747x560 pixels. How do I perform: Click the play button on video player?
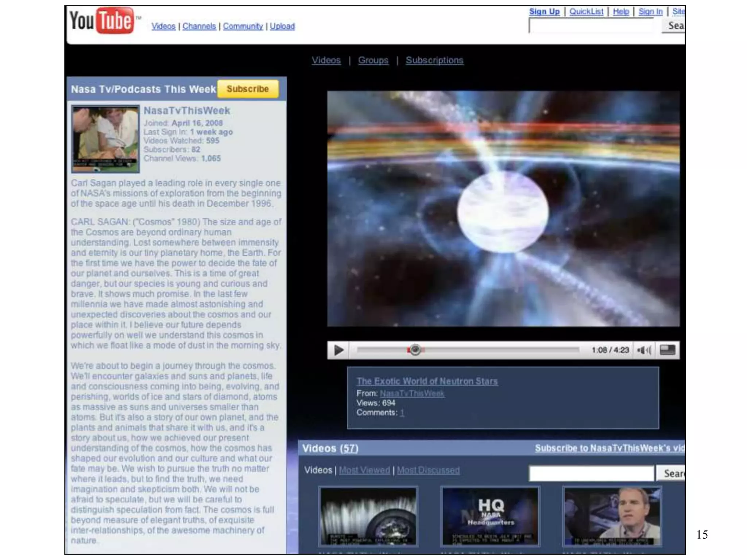[338, 350]
